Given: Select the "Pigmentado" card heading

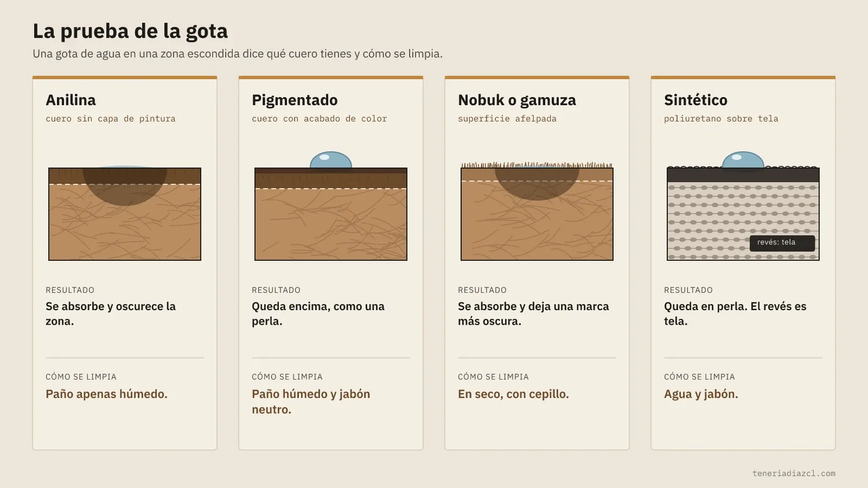Looking at the screenshot, I should (295, 100).
